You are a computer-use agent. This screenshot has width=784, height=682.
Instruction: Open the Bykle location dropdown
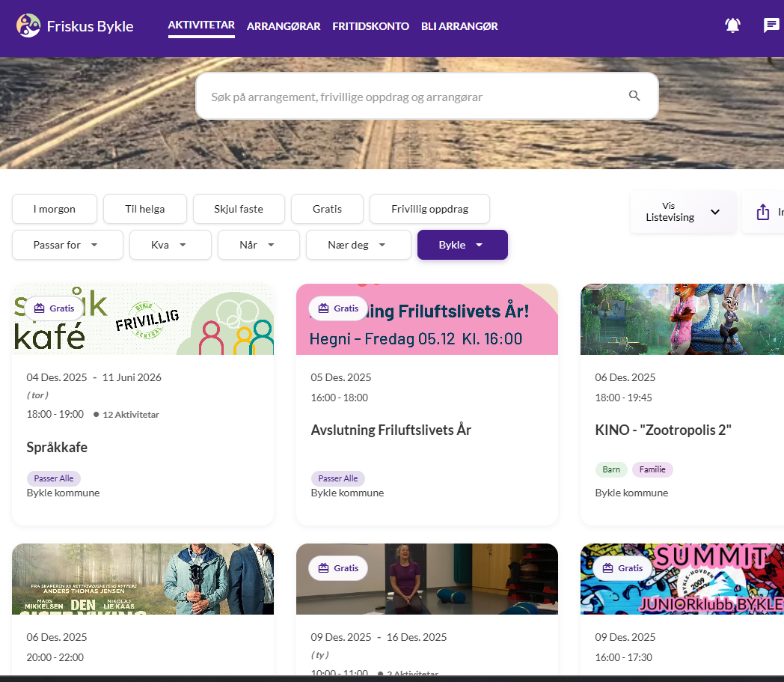click(x=462, y=245)
